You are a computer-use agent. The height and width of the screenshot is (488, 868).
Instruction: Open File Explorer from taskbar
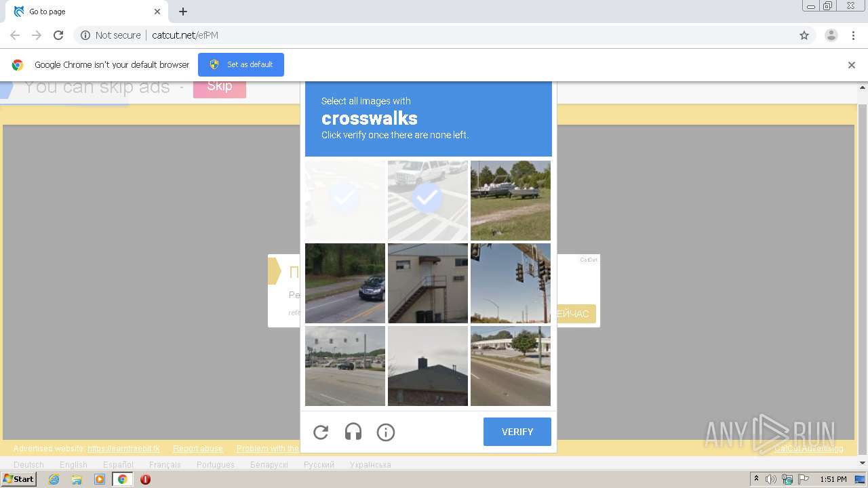[77, 479]
